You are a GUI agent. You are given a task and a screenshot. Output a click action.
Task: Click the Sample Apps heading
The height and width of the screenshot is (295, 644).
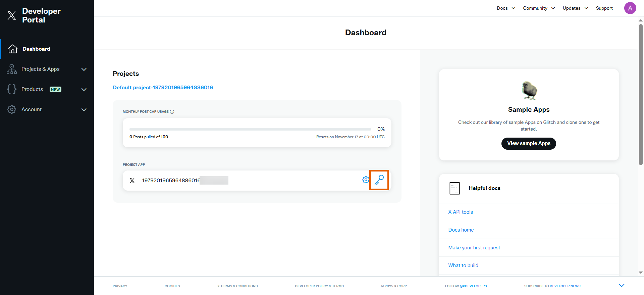click(529, 110)
